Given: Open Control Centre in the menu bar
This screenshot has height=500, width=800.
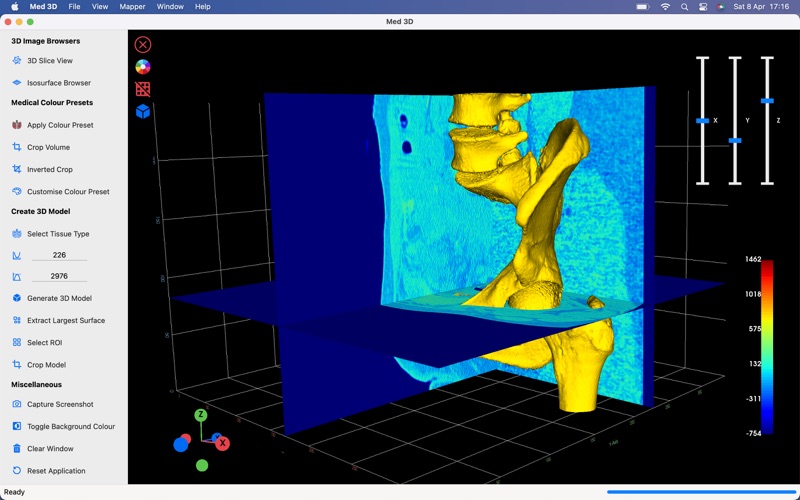Looking at the screenshot, I should point(703,7).
